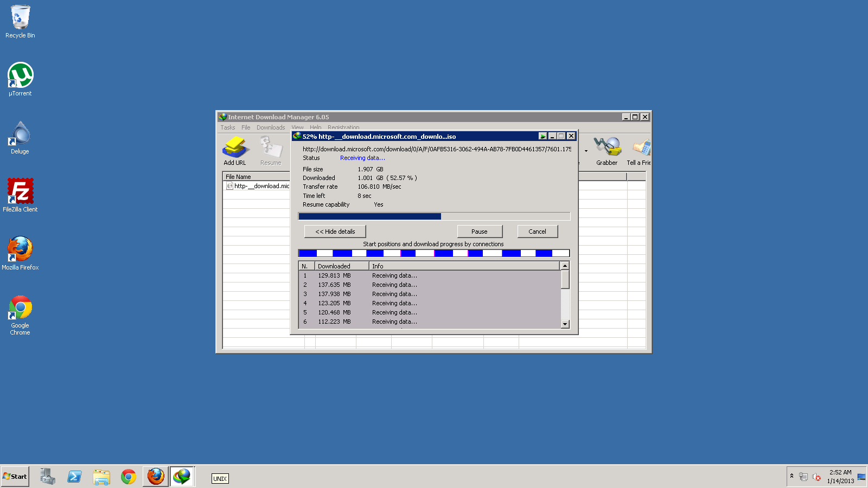Screen dimensions: 868x488
Task: Collapse the panel with Hide details
Action: pos(335,232)
